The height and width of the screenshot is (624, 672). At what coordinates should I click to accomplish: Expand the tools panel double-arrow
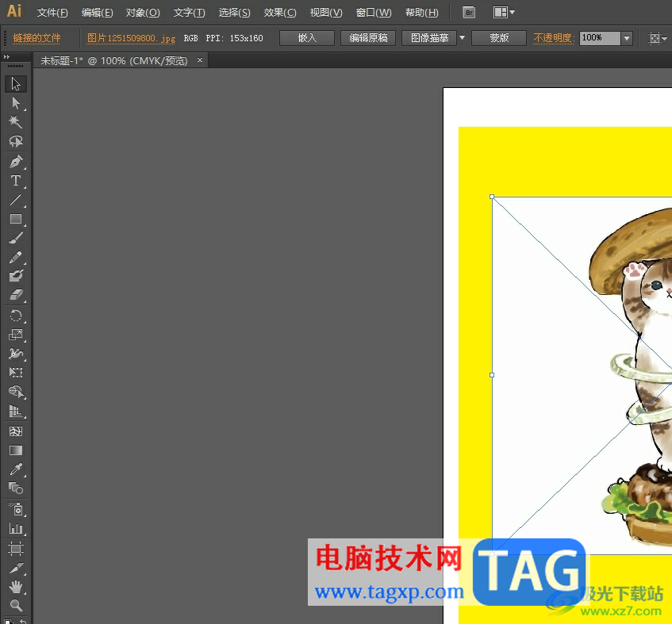pyautogui.click(x=6, y=56)
